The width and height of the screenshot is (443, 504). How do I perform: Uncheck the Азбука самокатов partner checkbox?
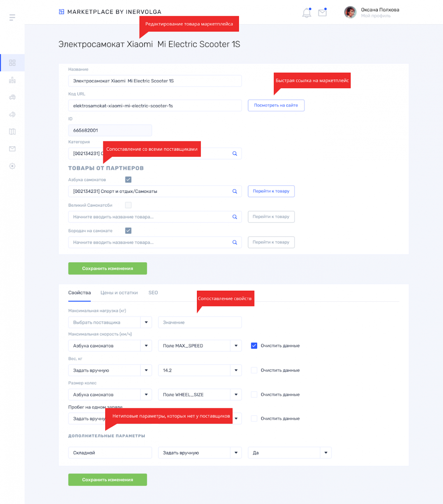click(128, 180)
